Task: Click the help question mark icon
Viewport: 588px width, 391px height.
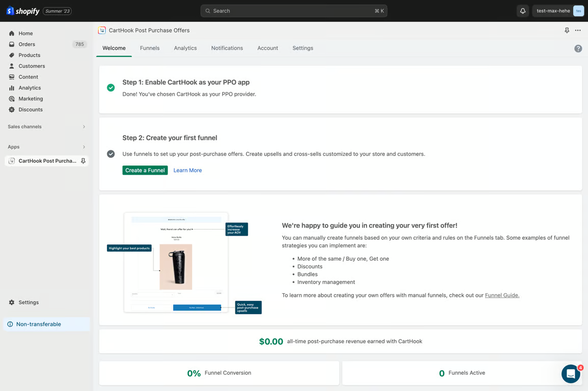Action: (578, 48)
